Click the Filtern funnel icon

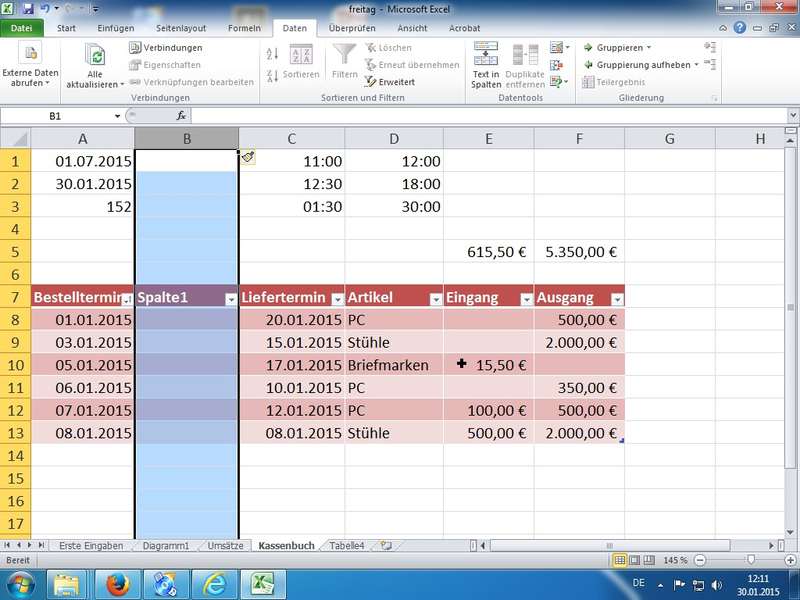click(345, 55)
